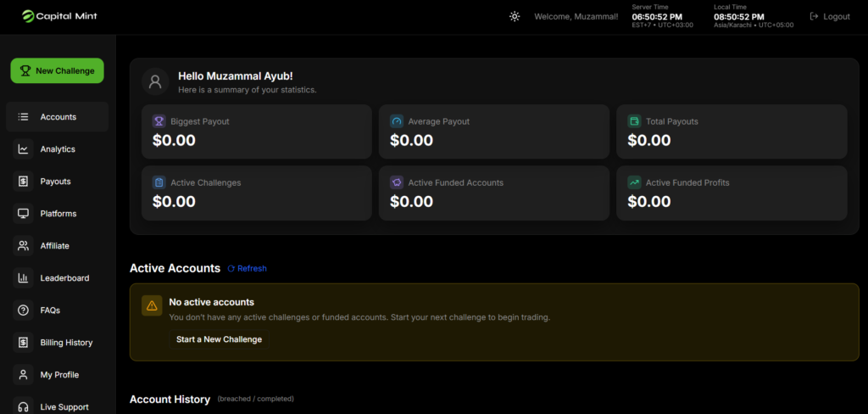Open the Platforms monitor icon
The image size is (868, 414).
23,214
